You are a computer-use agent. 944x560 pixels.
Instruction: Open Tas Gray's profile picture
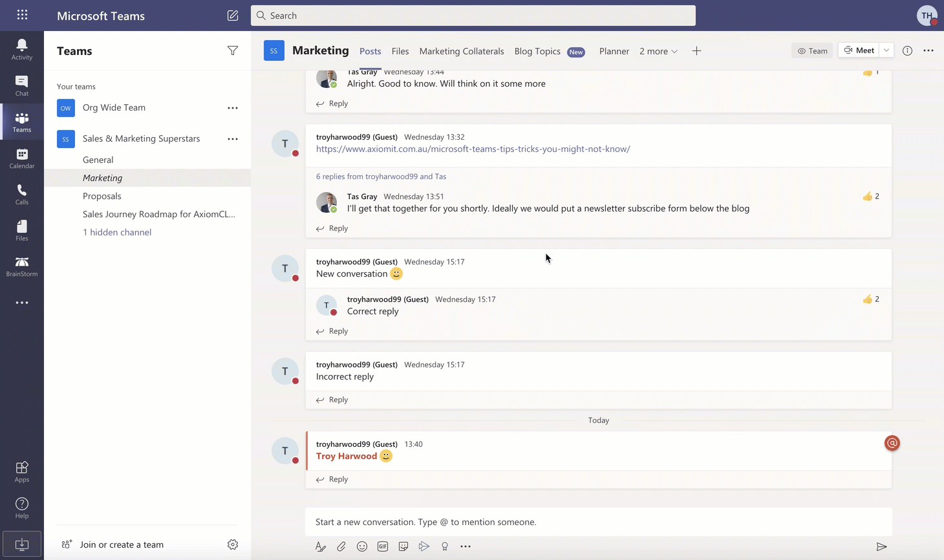point(327,202)
